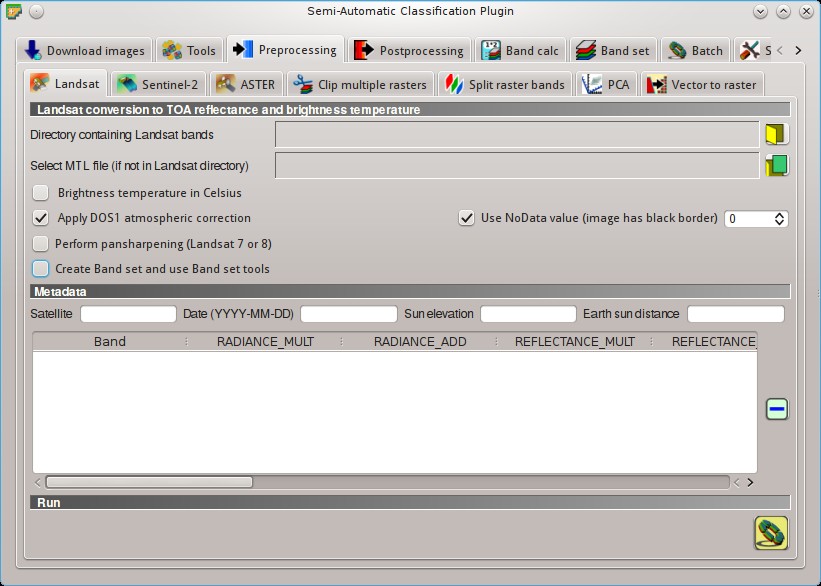821x586 pixels.
Task: Click the plugin icon in title bar
Action: click(x=14, y=12)
